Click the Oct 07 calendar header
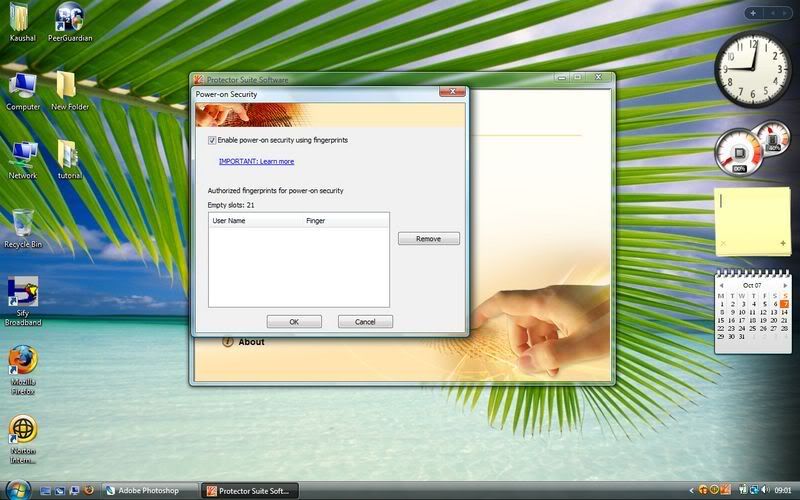Image resolution: width=800 pixels, height=500 pixels. tap(752, 285)
